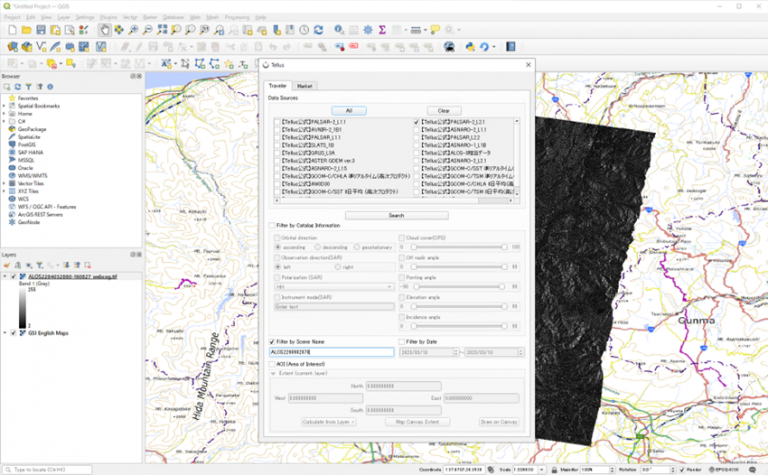Open the Plugins menu

(x=108, y=17)
